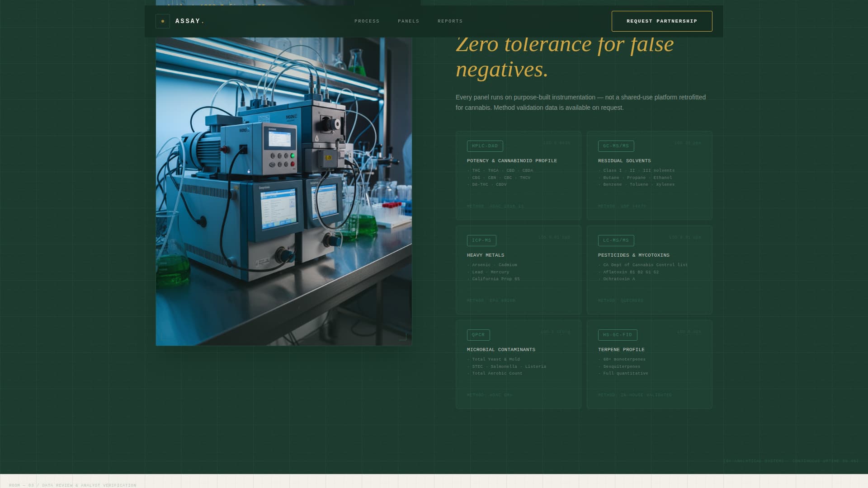Toggle the Microbial Contaminants panel
This screenshot has height=488, width=868.
(518, 364)
